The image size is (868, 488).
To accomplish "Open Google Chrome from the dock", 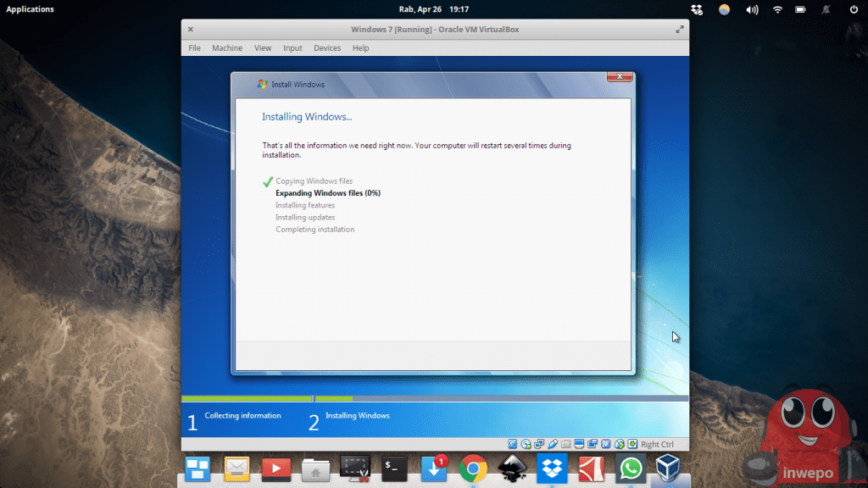I will coord(473,469).
